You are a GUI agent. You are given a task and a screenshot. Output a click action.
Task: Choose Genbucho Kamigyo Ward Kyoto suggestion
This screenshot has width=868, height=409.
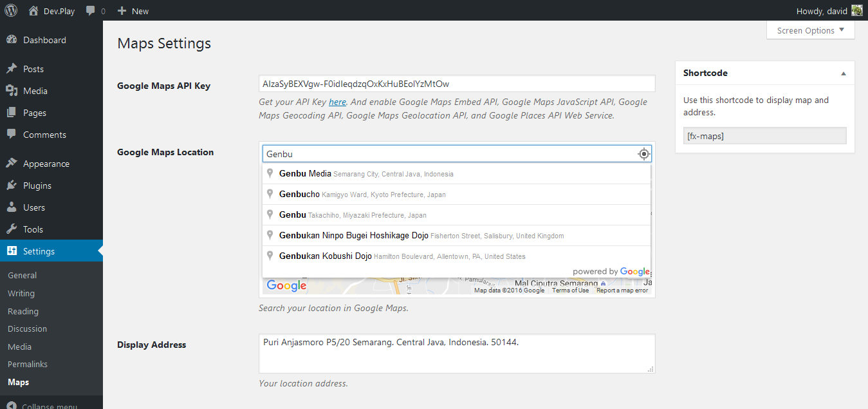[x=457, y=195]
